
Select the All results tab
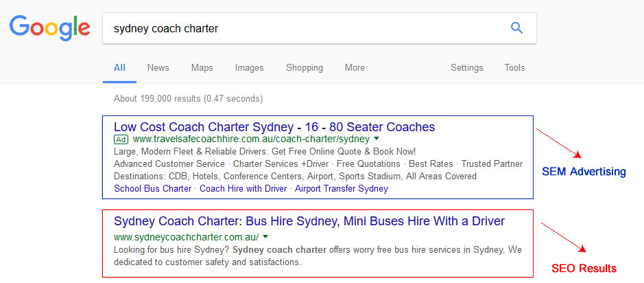point(119,68)
